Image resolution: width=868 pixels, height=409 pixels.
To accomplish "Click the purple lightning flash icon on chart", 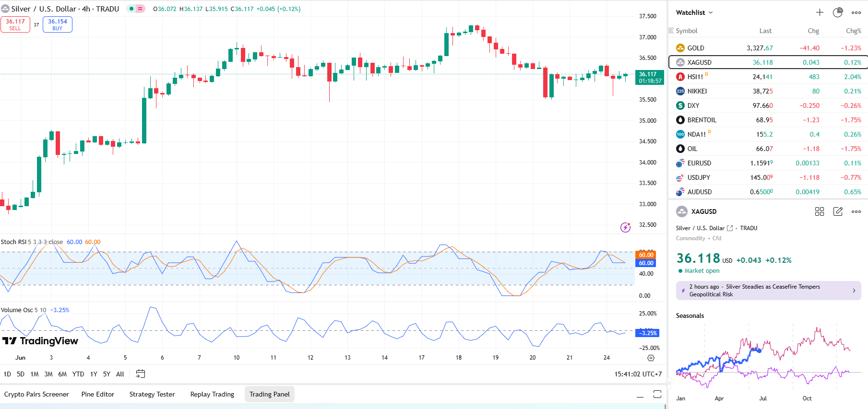I will 625,227.
